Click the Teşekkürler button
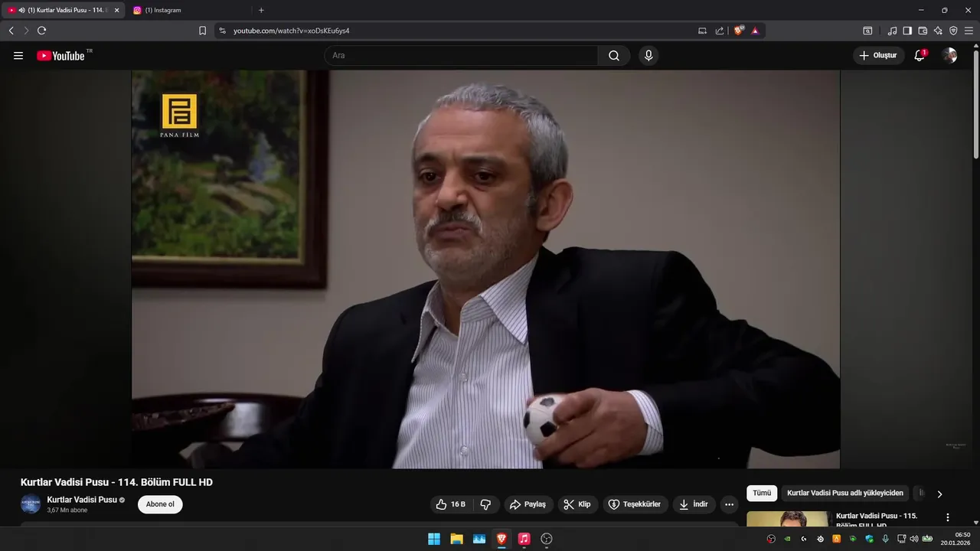This screenshot has width=980, height=551. pyautogui.click(x=635, y=504)
